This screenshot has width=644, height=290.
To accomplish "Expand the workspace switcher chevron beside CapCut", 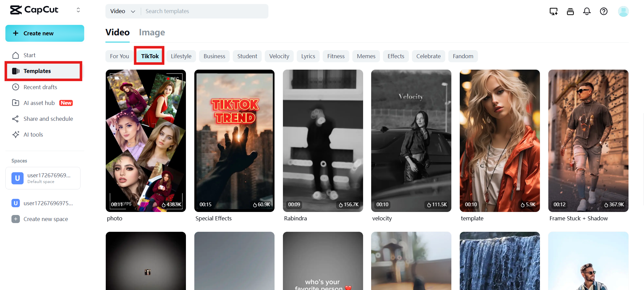I will pyautogui.click(x=78, y=10).
